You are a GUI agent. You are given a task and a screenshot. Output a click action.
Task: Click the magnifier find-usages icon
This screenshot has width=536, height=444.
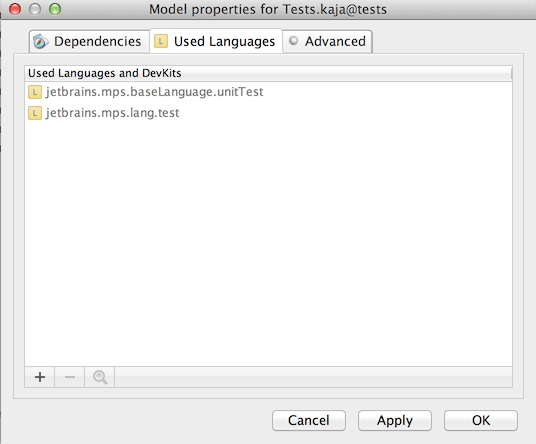[x=100, y=377]
